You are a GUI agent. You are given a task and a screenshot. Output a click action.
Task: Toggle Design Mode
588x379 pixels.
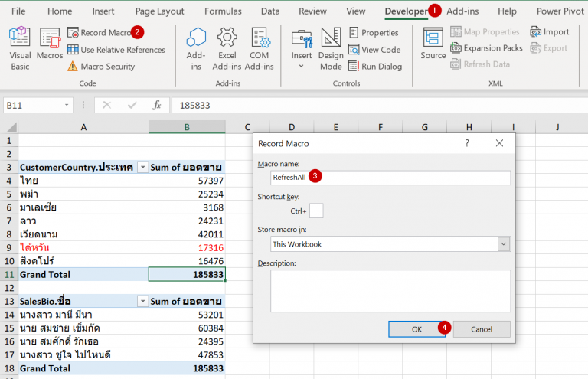(331, 48)
